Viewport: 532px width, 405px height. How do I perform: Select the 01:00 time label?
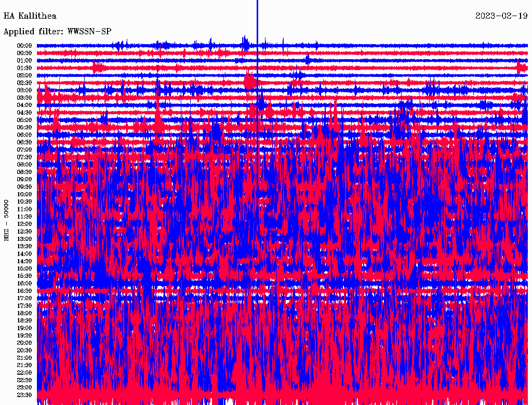(x=24, y=61)
